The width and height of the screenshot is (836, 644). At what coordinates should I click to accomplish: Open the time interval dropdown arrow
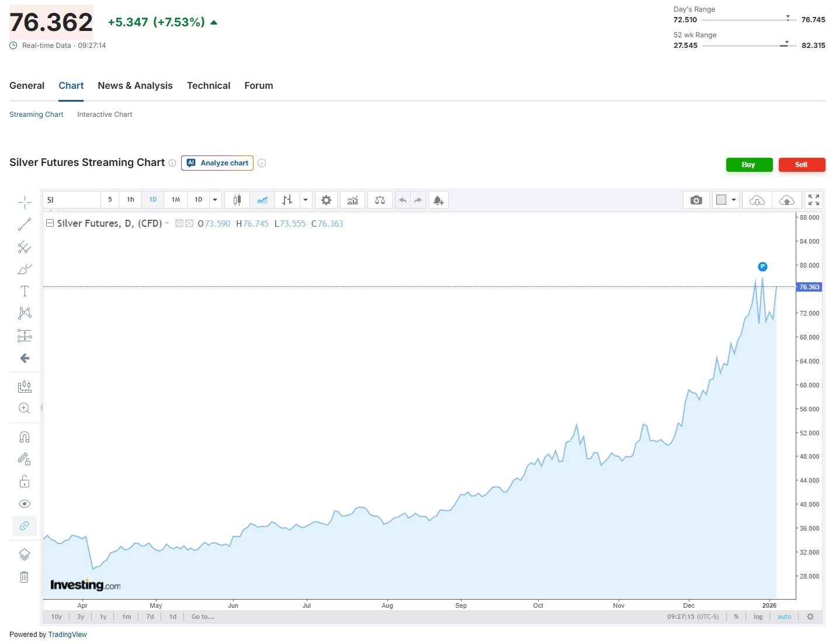tap(215, 200)
